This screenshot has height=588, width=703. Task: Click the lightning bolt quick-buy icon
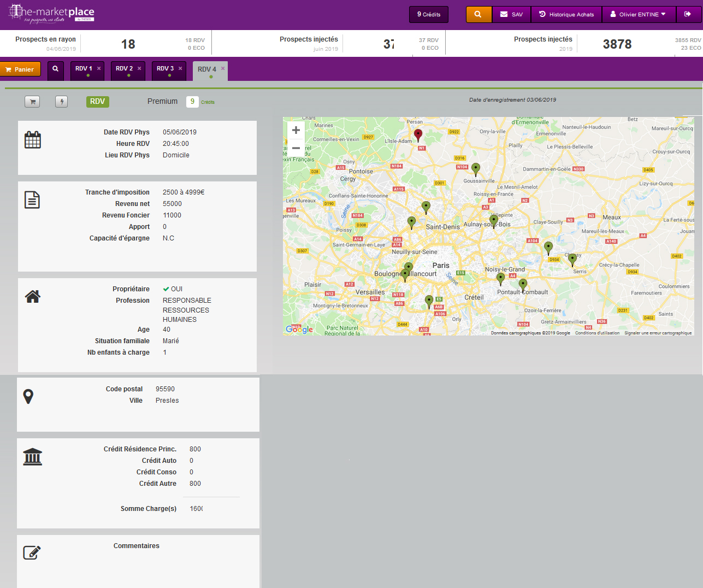click(62, 102)
